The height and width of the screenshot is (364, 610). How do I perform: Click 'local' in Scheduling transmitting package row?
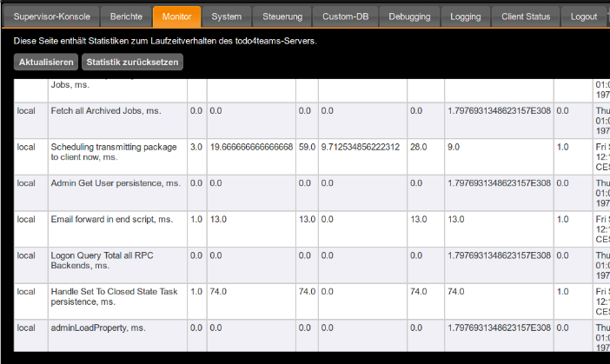[x=26, y=147]
